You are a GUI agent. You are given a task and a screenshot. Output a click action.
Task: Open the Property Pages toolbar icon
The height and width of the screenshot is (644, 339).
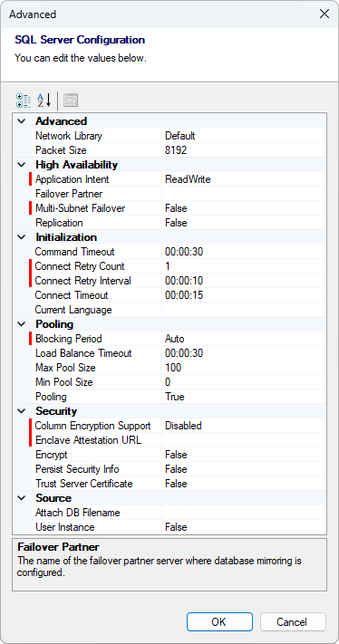(x=71, y=101)
